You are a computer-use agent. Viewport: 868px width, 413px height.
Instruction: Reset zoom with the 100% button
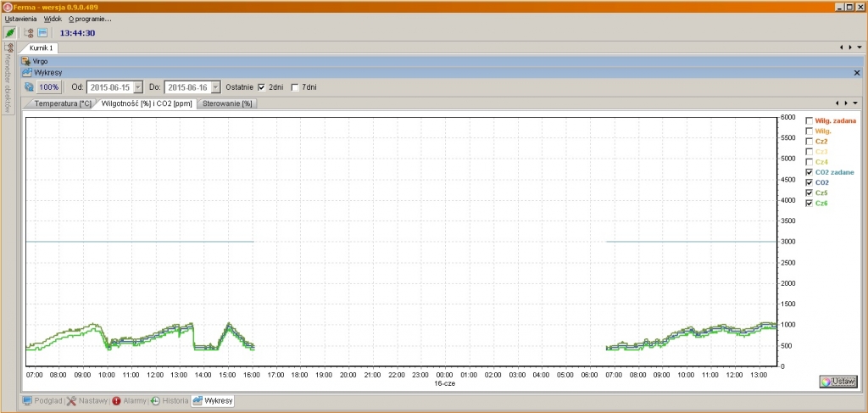49,87
